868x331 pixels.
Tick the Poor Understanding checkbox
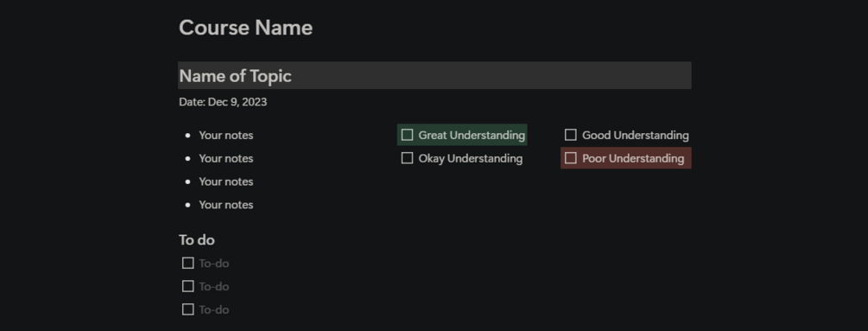(x=571, y=158)
